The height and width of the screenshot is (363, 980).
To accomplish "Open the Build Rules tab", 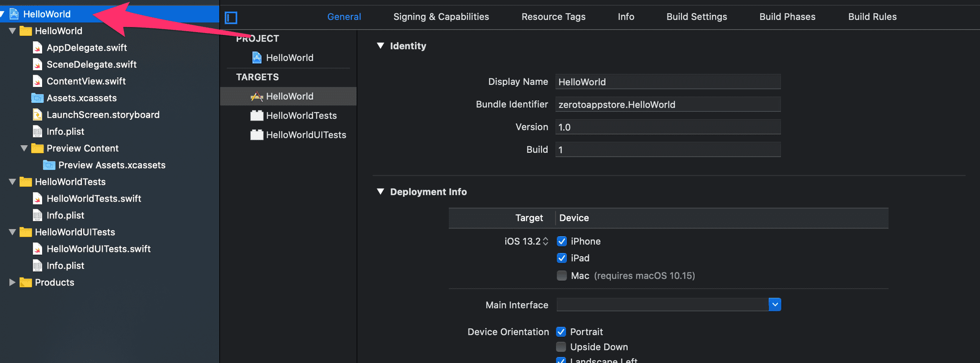I will 872,17.
